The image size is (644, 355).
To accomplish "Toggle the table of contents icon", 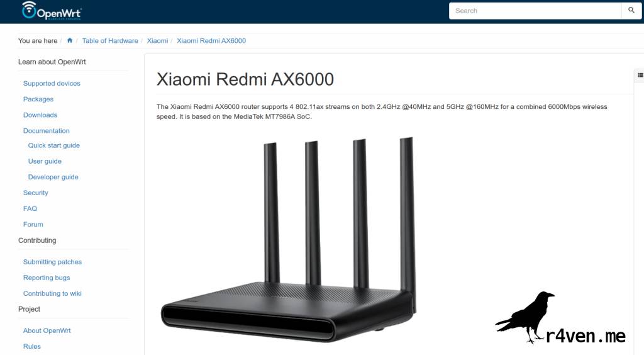I will pos(640,75).
